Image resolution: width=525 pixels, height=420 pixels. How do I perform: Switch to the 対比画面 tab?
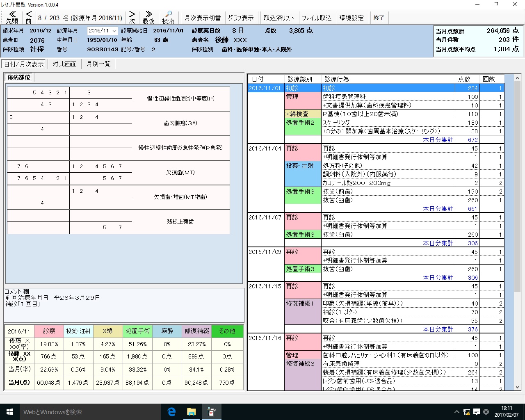point(64,64)
